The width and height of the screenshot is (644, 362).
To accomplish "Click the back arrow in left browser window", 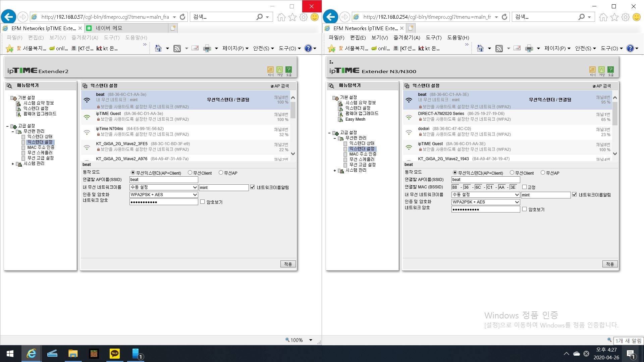I will (x=8, y=17).
